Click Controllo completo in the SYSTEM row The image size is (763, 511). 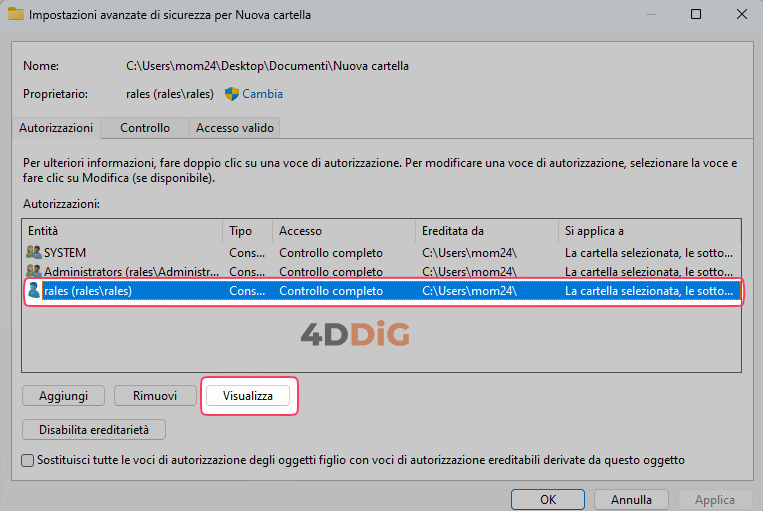(x=331, y=253)
